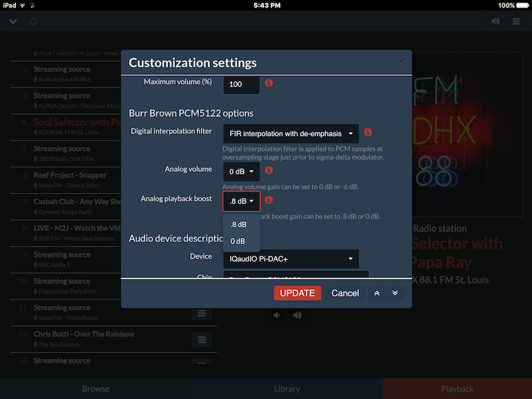Close the Customization settings dialog with X
The image size is (532, 399).
click(x=401, y=62)
